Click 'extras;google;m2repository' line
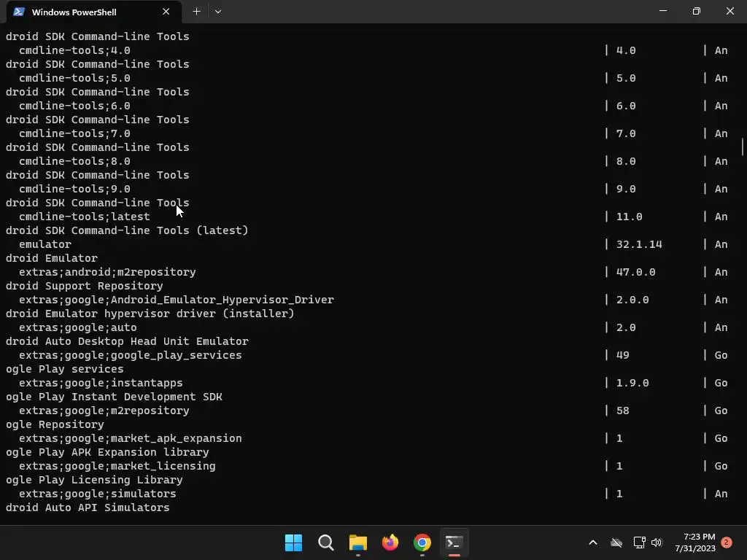The image size is (747, 560). 104,410
